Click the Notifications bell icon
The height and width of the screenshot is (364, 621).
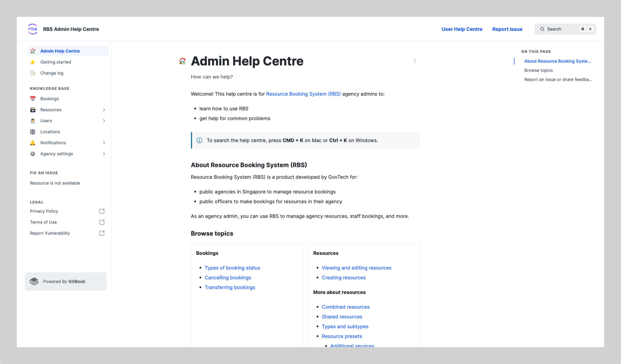(33, 143)
